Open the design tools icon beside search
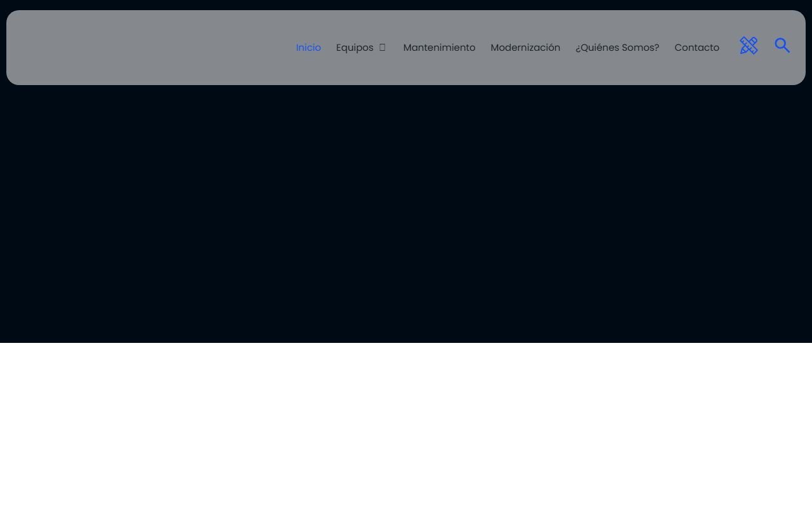Image resolution: width=812 pixels, height=508 pixels. [x=749, y=46]
